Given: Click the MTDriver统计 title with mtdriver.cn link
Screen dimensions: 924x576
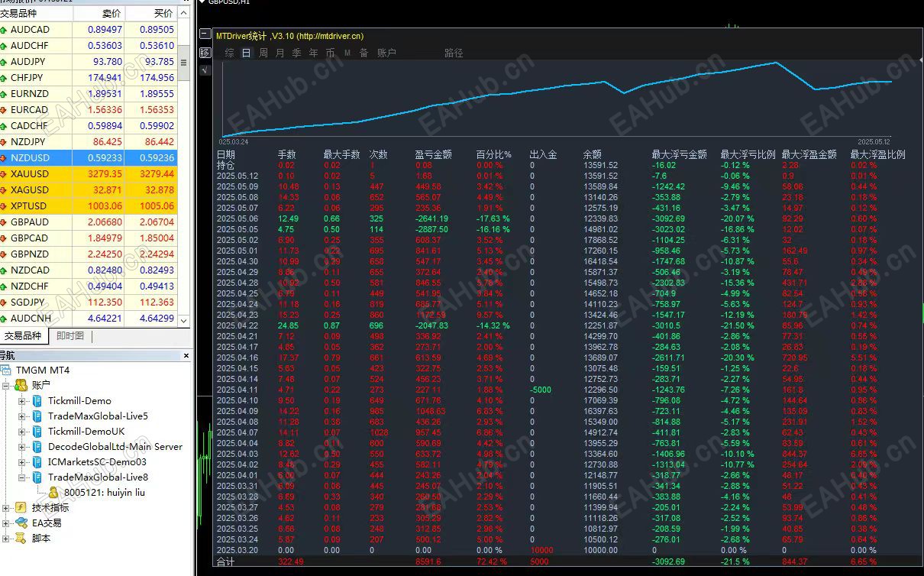Looking at the screenshot, I should 289,36.
